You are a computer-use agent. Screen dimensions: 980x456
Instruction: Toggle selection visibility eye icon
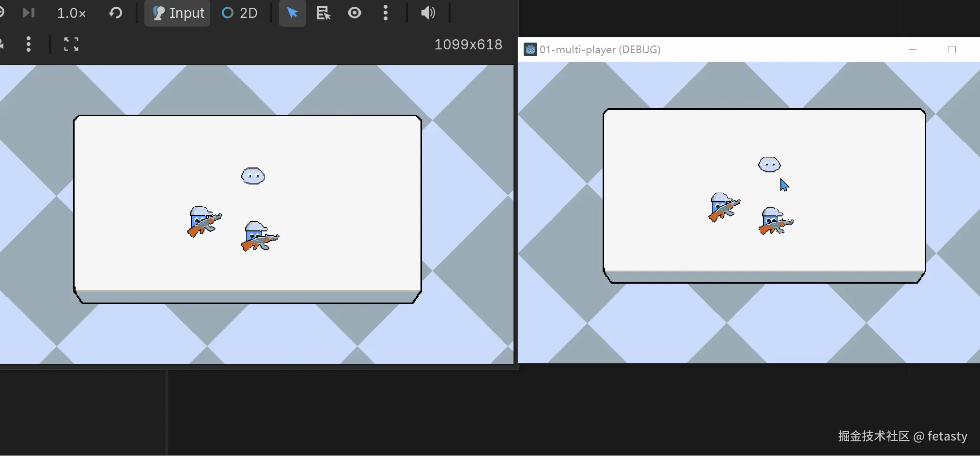pyautogui.click(x=355, y=13)
